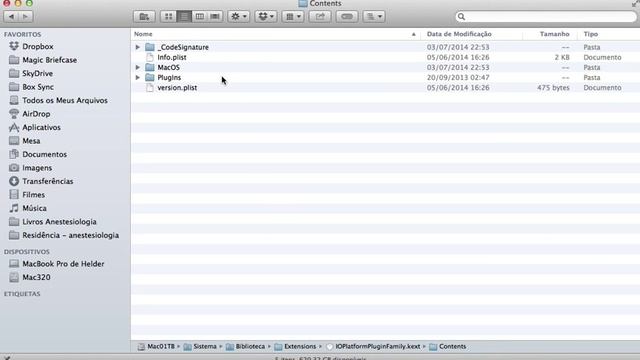The height and width of the screenshot is (360, 640).
Task: Open Livros Anestesiologia in the sidebar
Action: click(x=59, y=222)
